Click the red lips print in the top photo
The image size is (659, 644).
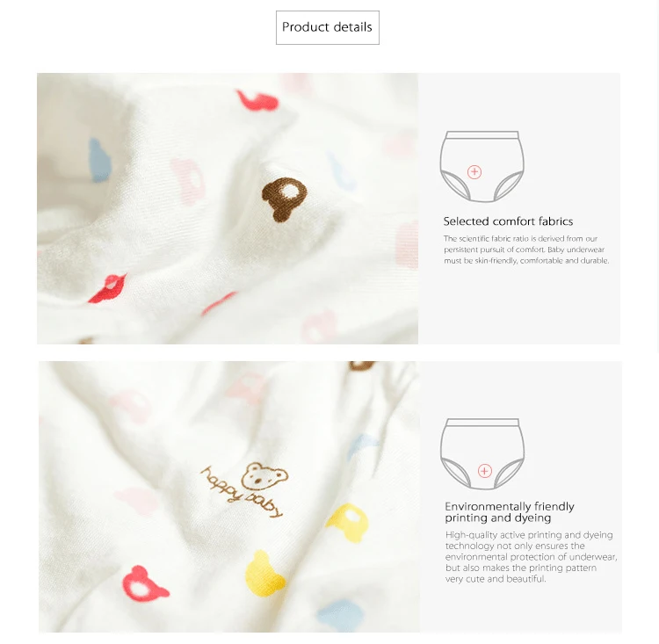point(108,288)
